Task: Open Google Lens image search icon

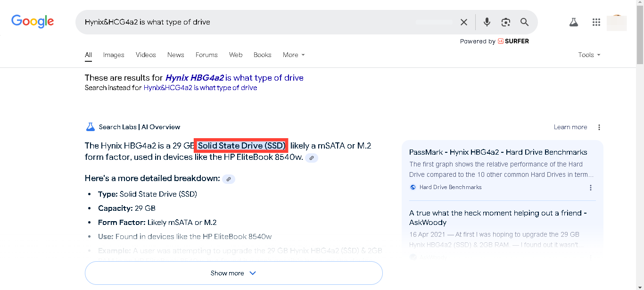Action: tap(506, 22)
